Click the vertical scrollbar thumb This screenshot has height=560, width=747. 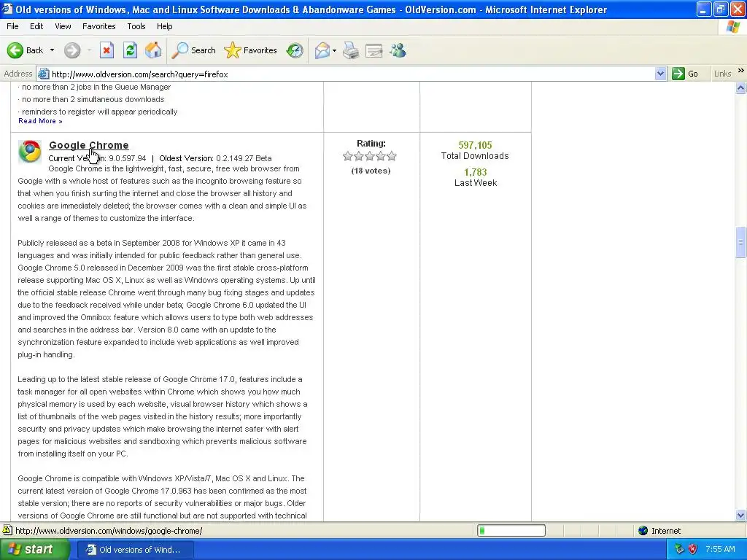coord(741,243)
